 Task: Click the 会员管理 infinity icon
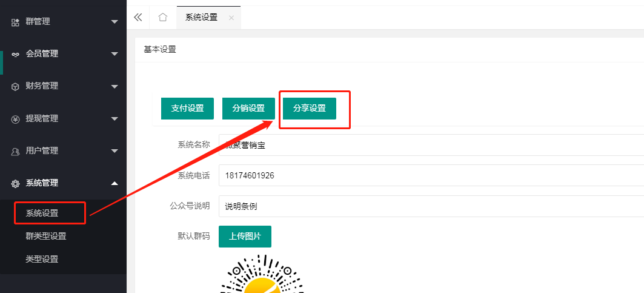[15, 55]
